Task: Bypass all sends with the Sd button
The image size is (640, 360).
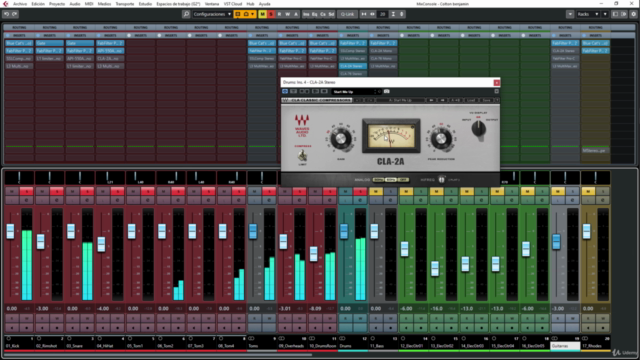Action: [x=331, y=14]
